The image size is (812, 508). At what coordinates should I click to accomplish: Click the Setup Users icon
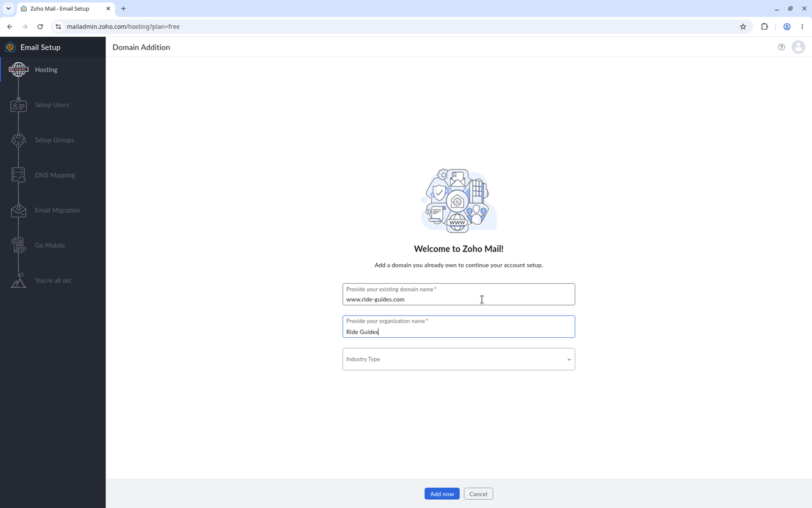(x=18, y=105)
